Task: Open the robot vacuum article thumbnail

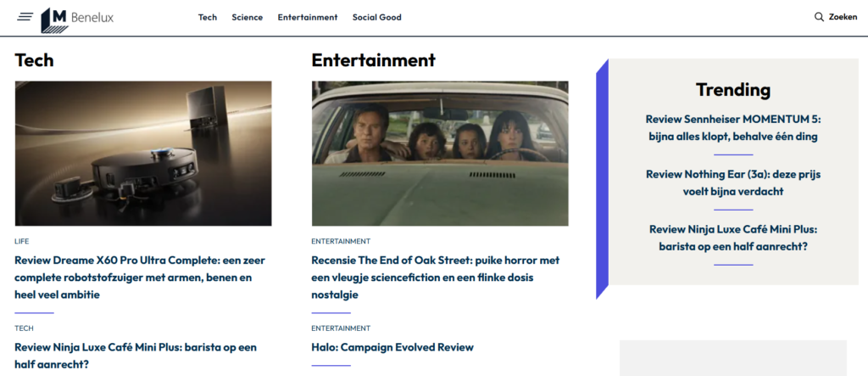Action: 143,154
